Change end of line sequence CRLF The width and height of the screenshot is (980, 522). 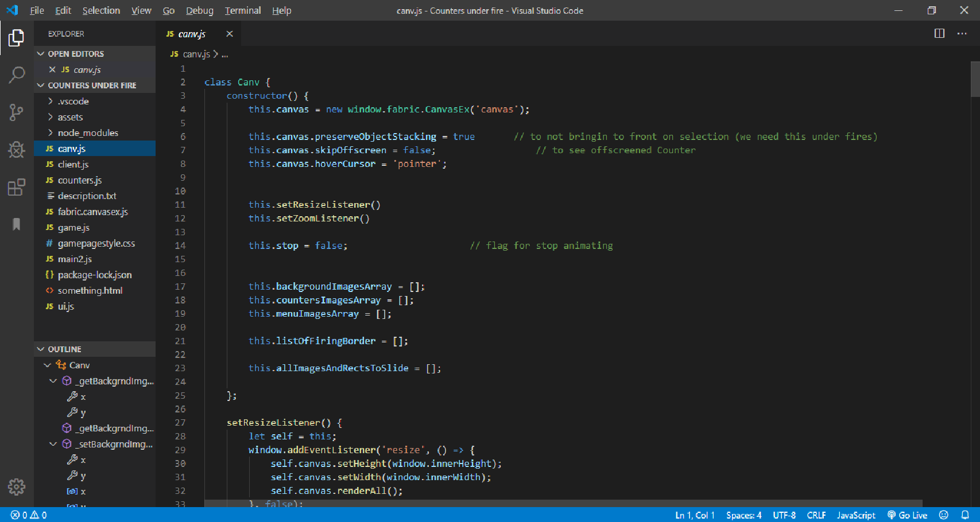tap(816, 515)
